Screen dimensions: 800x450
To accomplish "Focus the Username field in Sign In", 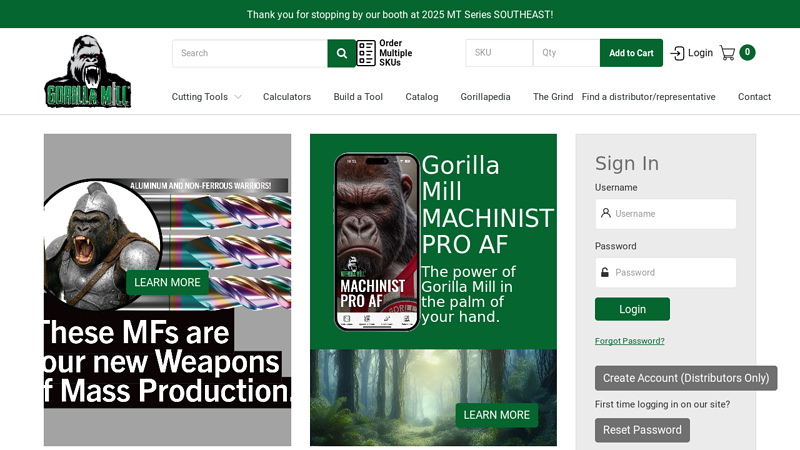I will pos(665,214).
